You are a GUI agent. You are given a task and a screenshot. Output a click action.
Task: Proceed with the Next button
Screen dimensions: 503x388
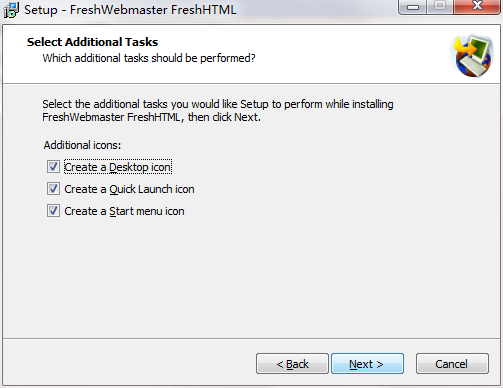pyautogui.click(x=367, y=364)
